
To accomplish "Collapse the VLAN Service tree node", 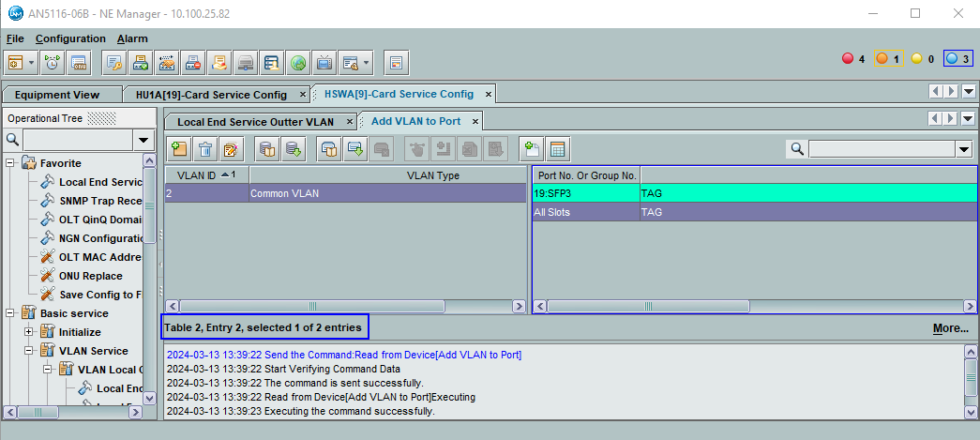I will [x=29, y=351].
